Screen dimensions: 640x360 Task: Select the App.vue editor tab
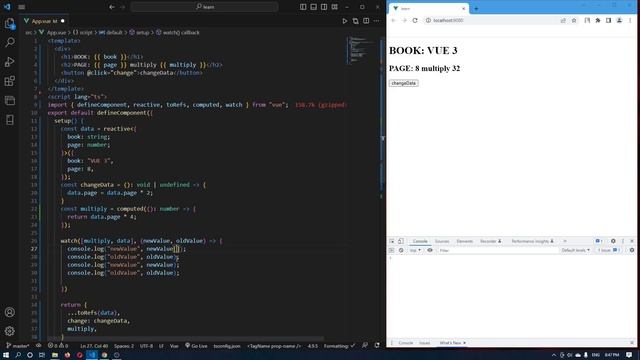(44, 21)
